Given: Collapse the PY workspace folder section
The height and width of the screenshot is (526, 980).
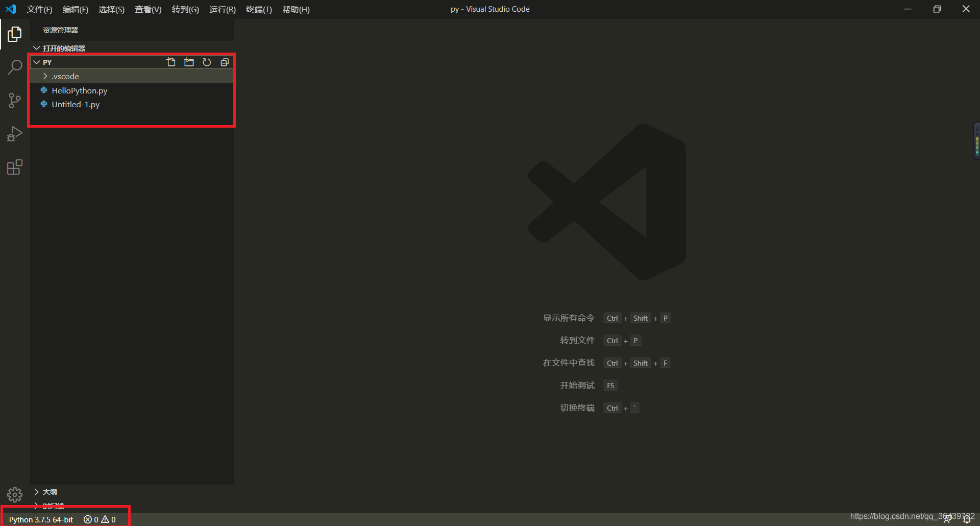Looking at the screenshot, I should pos(37,62).
